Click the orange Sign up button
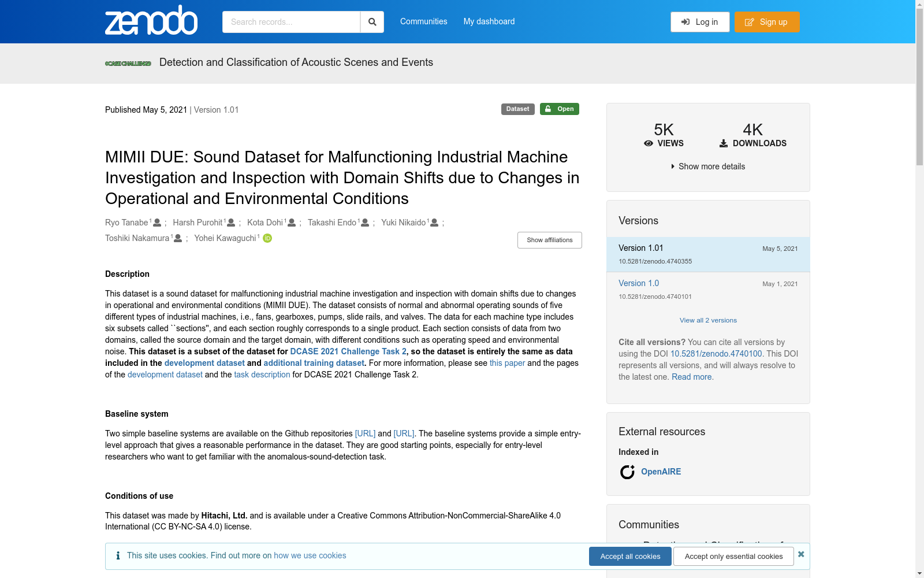924x578 pixels. point(767,22)
